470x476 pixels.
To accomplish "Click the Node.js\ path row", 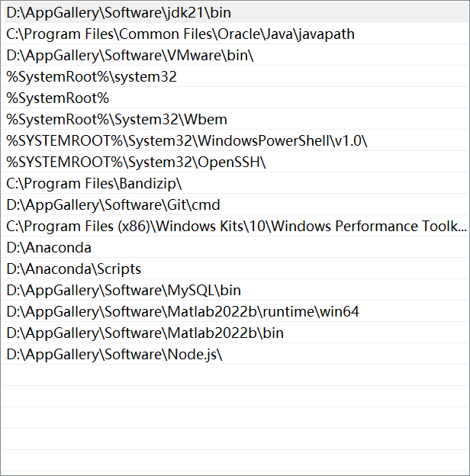I will pos(235,354).
